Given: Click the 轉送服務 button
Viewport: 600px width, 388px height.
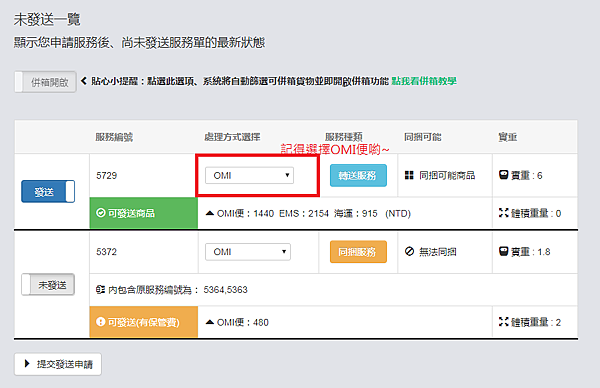Looking at the screenshot, I should [x=358, y=176].
